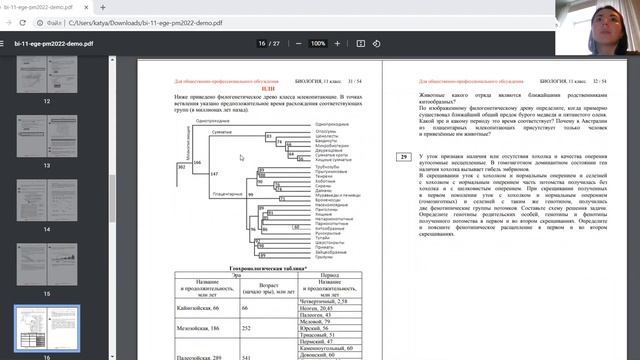640x360 pixels.
Task: Click the 'Однопроходные' label on the tree
Action: click(x=212, y=121)
